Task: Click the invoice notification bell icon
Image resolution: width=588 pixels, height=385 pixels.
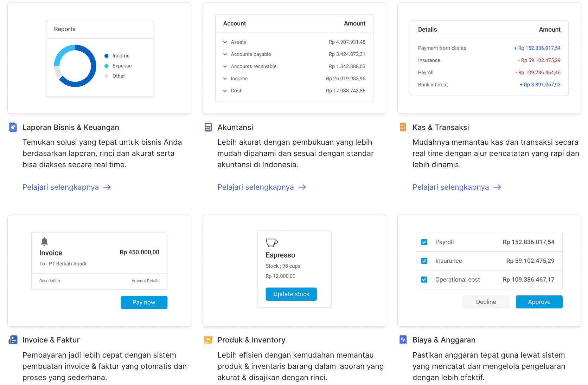Action: [x=44, y=241]
